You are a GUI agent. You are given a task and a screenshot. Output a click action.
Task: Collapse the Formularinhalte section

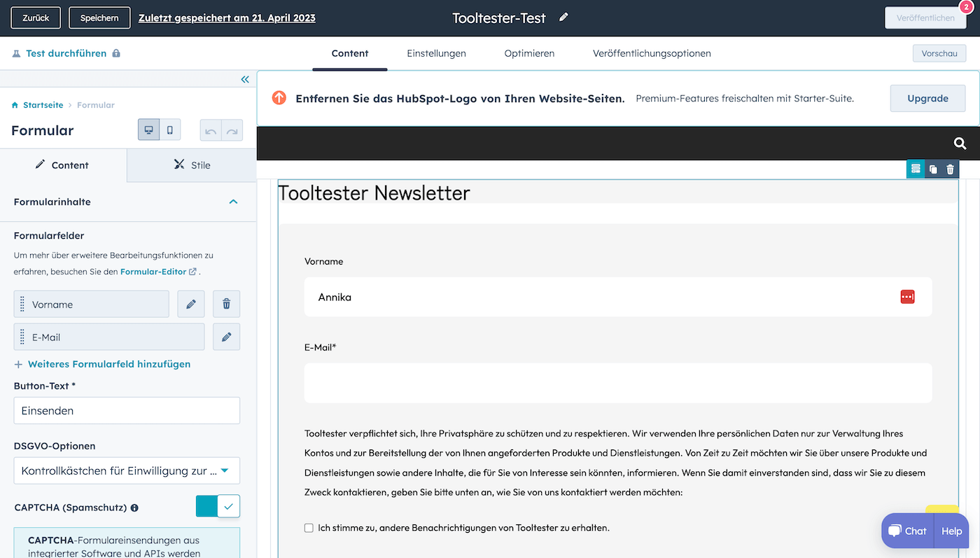point(233,202)
